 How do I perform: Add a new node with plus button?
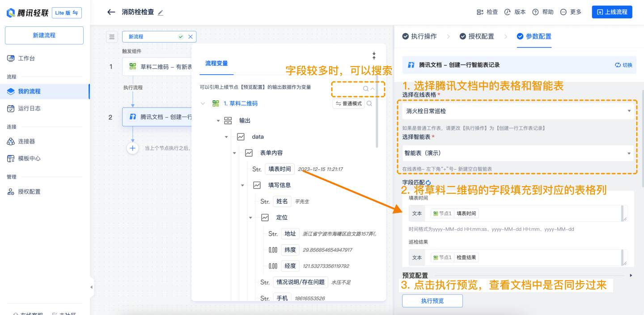pyautogui.click(x=132, y=148)
